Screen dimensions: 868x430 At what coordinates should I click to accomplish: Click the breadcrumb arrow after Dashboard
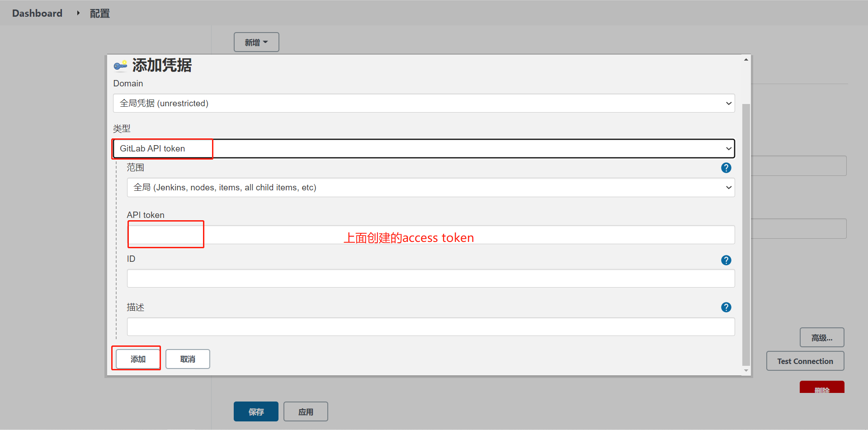78,13
